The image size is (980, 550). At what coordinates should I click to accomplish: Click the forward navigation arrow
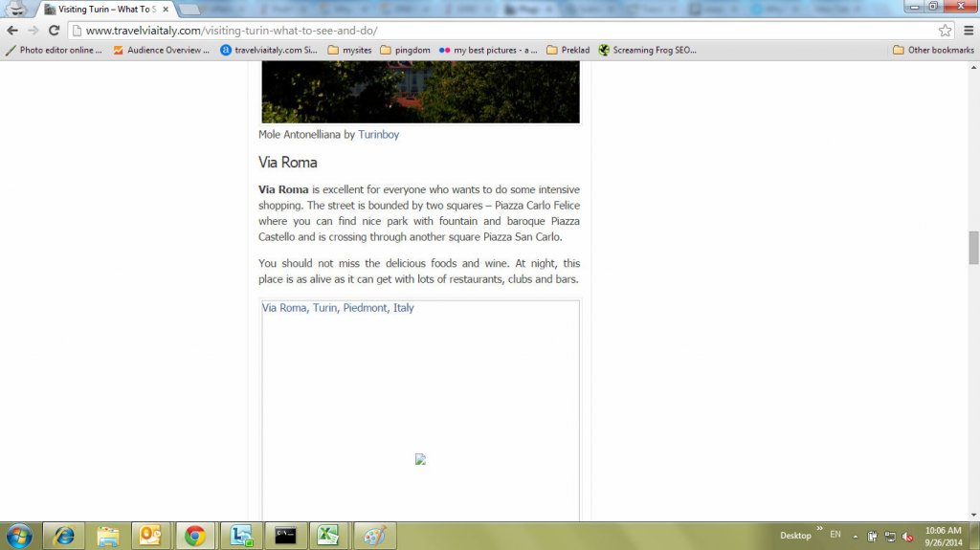[x=33, y=30]
